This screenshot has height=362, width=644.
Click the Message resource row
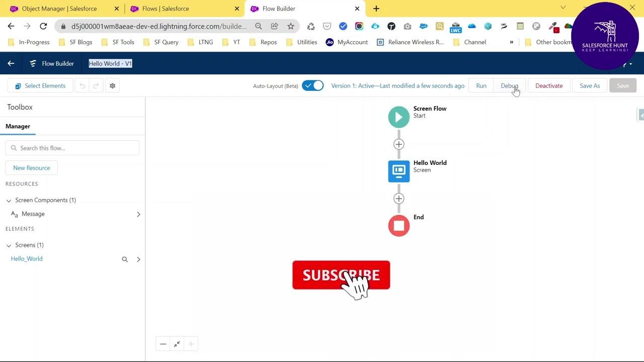coord(72,214)
